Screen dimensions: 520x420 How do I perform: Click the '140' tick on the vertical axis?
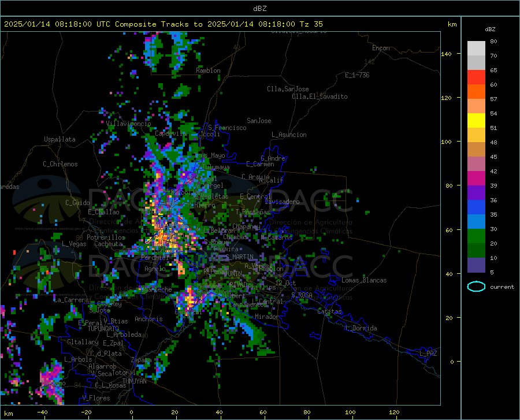click(446, 54)
